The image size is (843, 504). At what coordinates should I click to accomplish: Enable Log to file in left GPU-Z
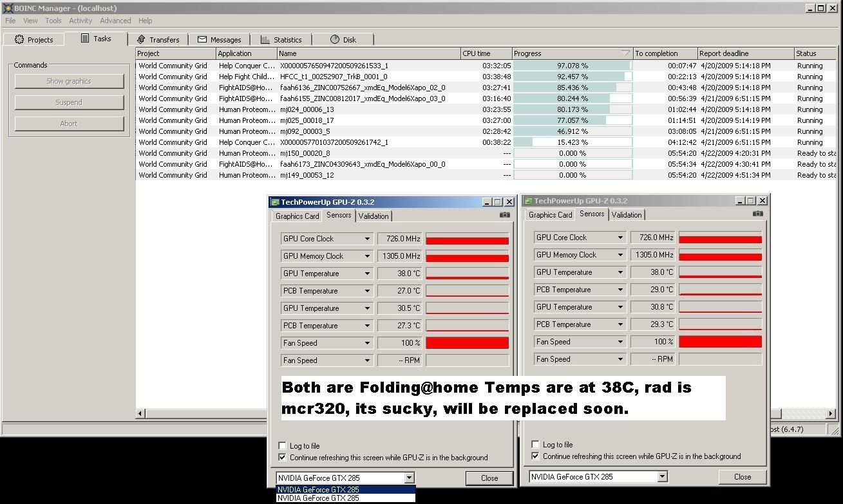pyautogui.click(x=282, y=445)
